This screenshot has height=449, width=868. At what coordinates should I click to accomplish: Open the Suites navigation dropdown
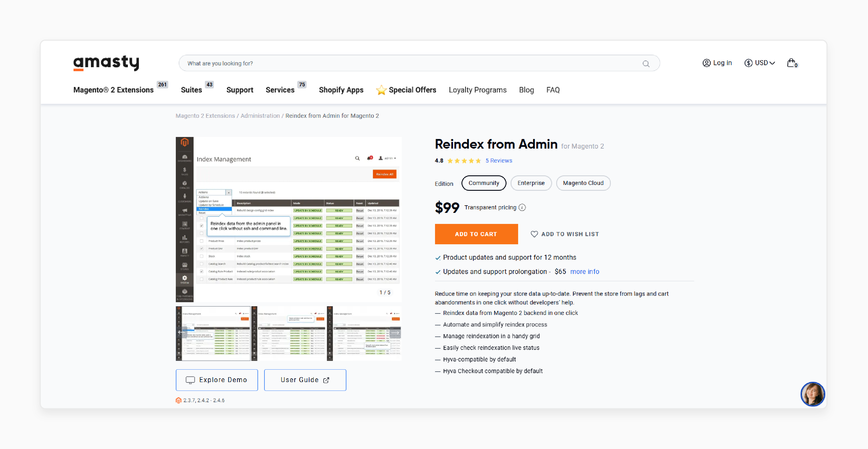coord(191,90)
